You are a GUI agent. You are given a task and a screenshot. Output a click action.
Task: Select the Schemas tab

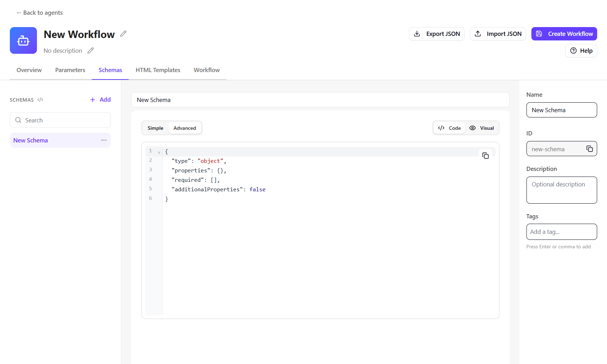click(x=110, y=70)
